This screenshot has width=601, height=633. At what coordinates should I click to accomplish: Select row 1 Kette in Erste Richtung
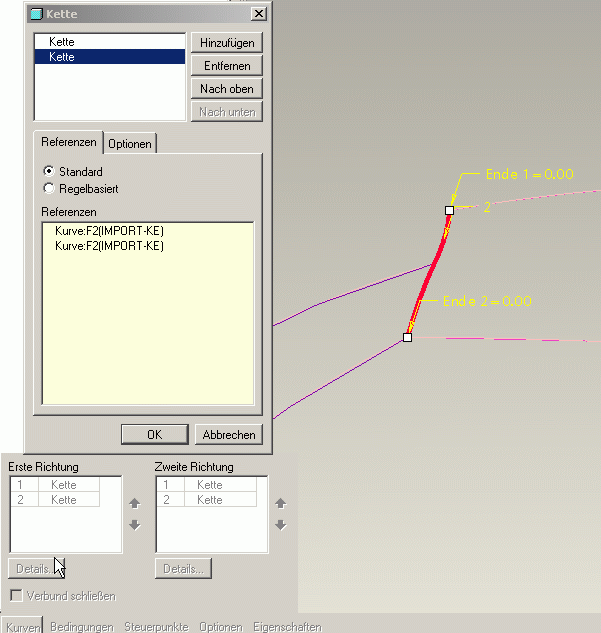55,484
